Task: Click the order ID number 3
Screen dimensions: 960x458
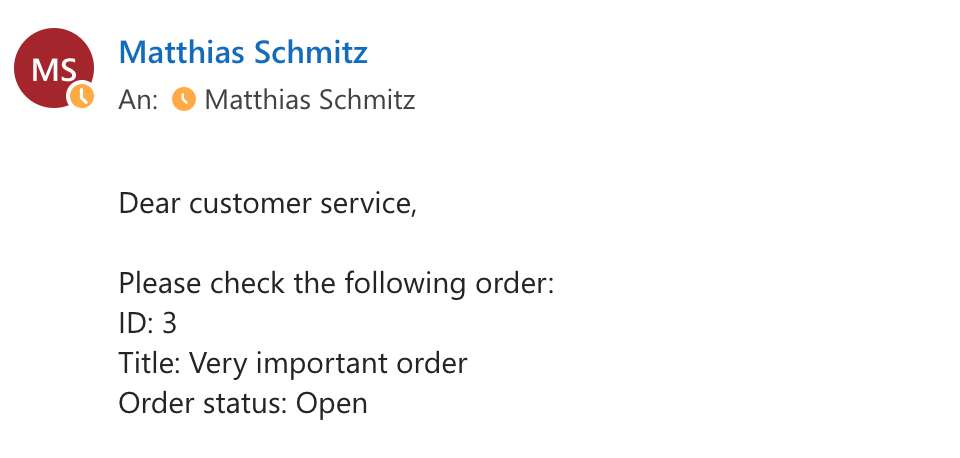Action: click(x=170, y=324)
